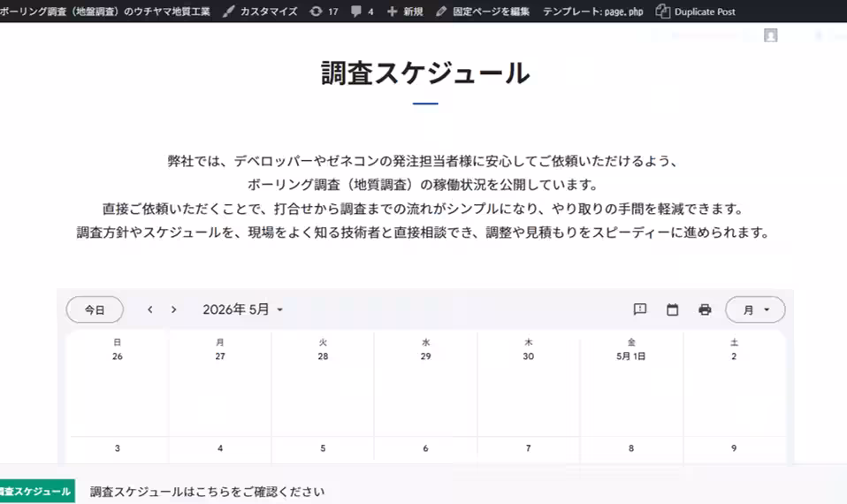Image resolution: width=847 pixels, height=504 pixels.
Task: Select calendar day 9
Action: coord(734,448)
